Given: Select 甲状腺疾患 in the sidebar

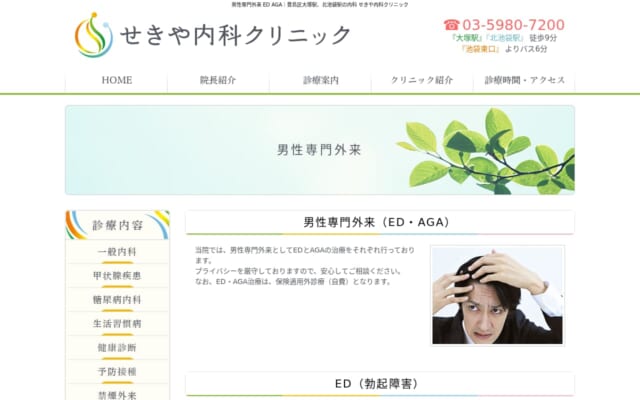Looking at the screenshot, I should 117,276.
